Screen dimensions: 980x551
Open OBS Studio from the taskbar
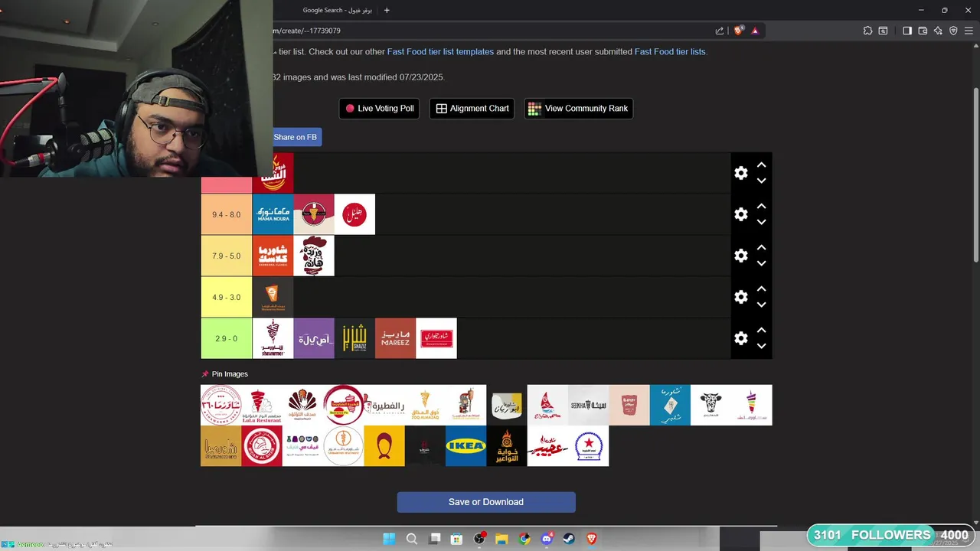[x=479, y=539]
